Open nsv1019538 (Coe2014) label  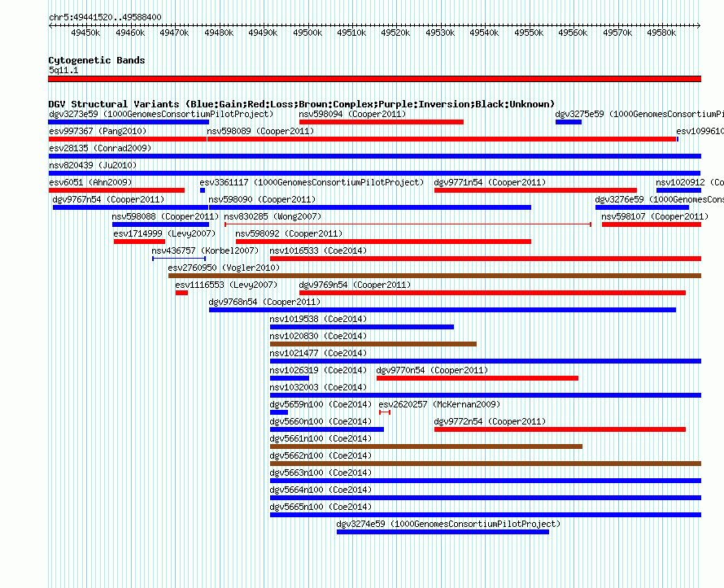click(319, 319)
